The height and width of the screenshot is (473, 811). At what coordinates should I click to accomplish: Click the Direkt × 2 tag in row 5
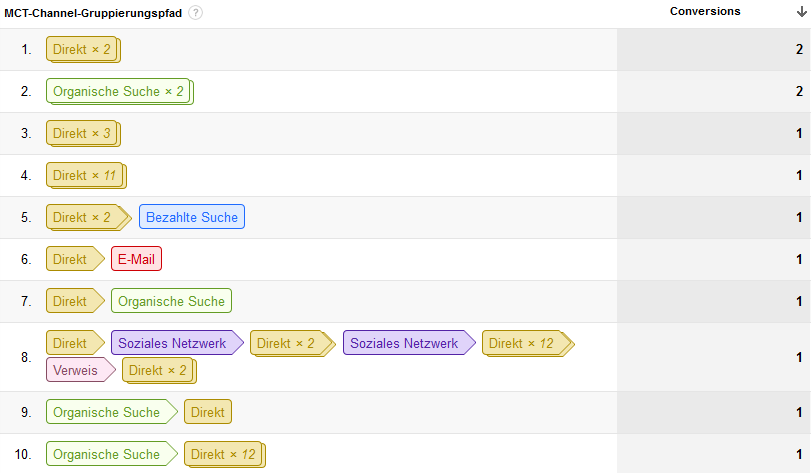[x=84, y=217]
